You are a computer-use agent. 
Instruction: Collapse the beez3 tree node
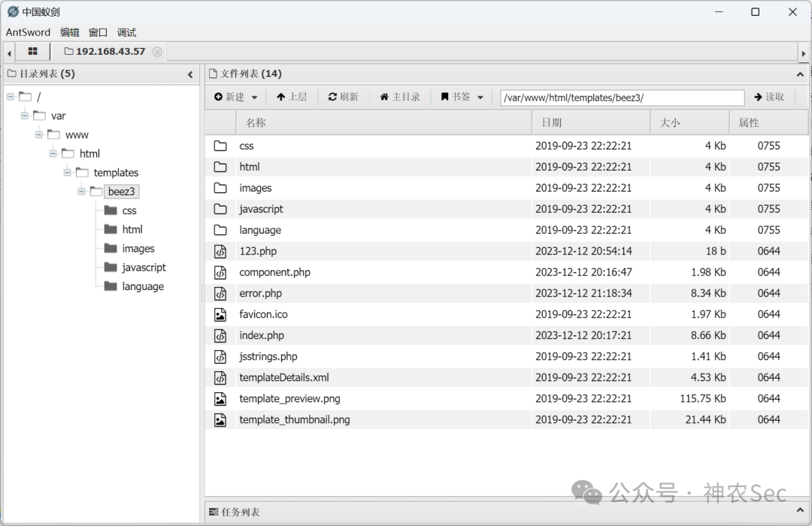click(x=81, y=192)
